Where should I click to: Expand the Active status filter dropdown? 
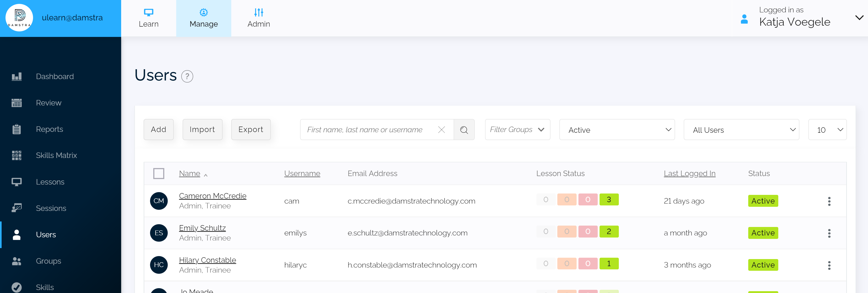point(617,130)
